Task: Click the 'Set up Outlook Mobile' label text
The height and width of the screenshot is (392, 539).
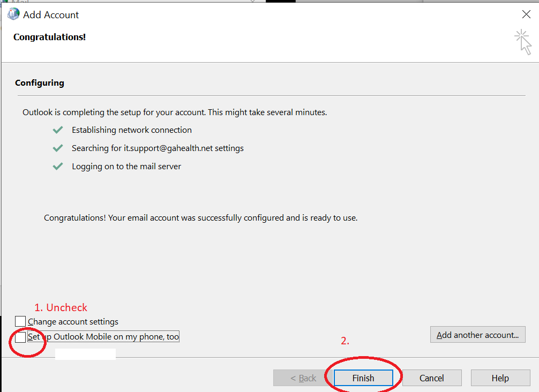Action: coord(103,337)
